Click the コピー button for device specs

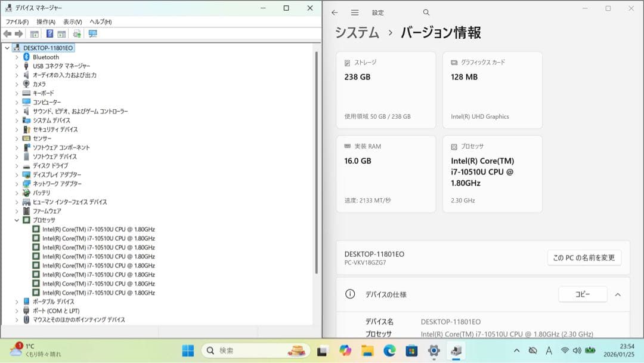coord(583,294)
